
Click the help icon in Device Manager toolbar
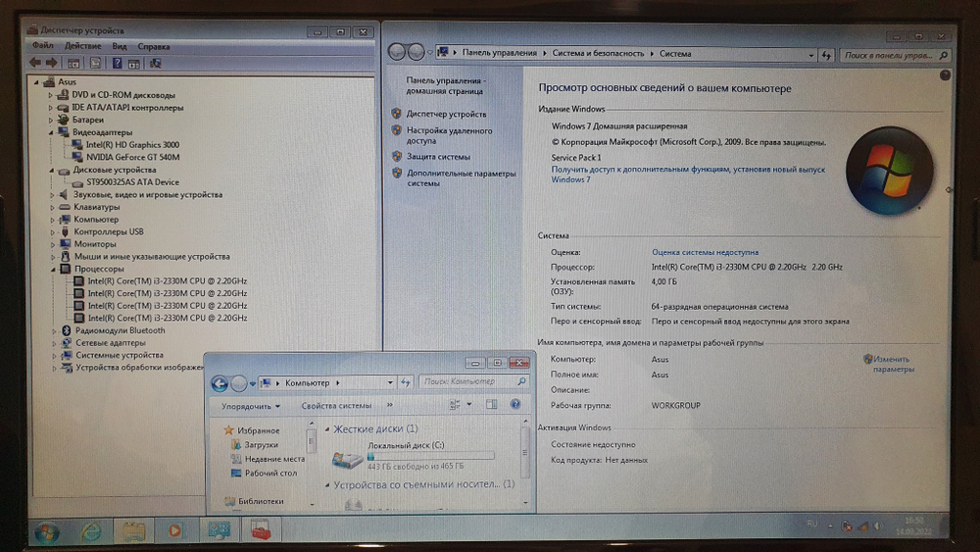[117, 63]
